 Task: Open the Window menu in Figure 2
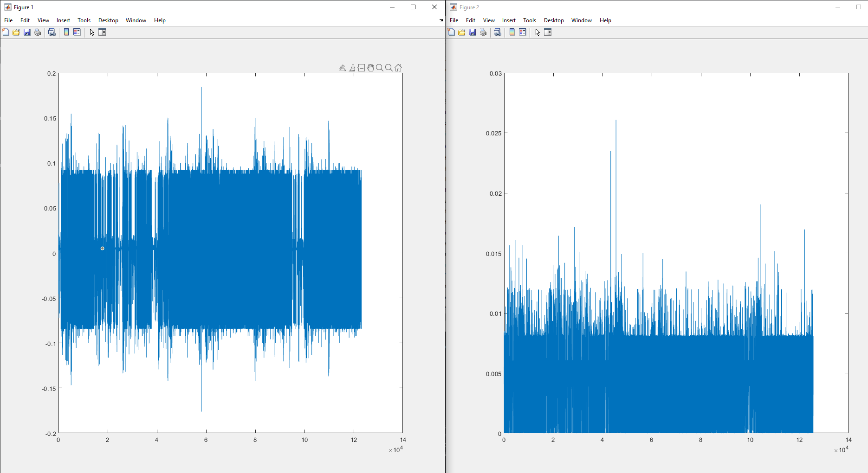tap(582, 20)
